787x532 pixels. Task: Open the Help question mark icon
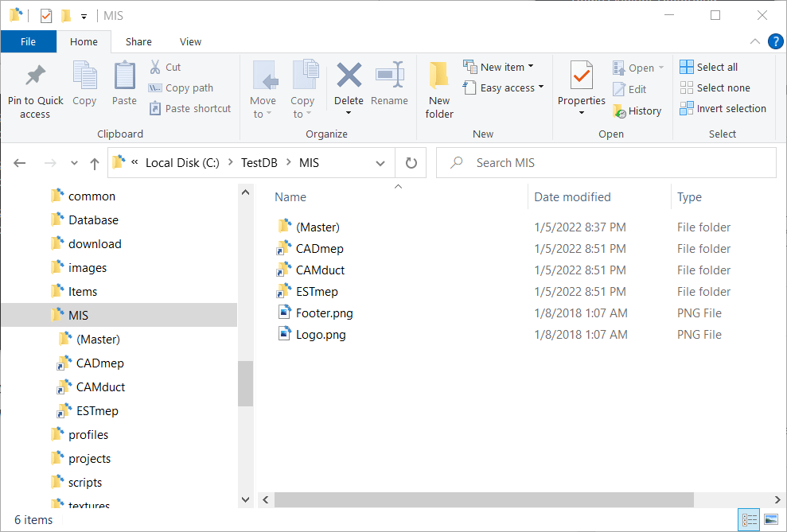point(775,41)
